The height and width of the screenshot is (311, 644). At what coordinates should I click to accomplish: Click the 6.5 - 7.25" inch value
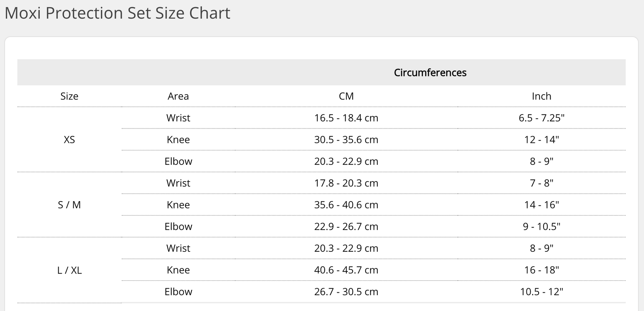click(x=541, y=118)
